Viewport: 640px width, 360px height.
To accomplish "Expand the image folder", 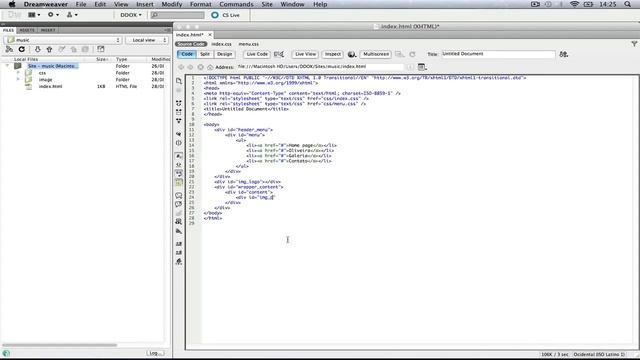I will pos(18,80).
